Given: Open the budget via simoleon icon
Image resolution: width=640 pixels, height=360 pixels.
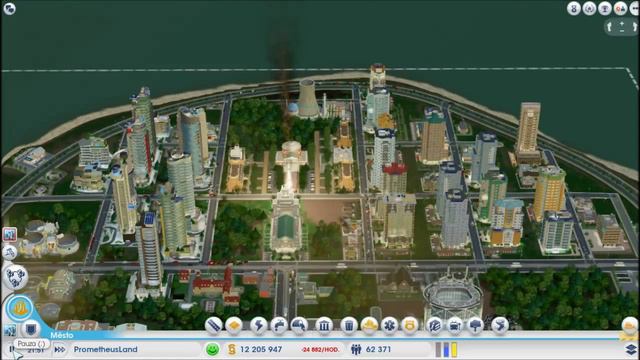Looking at the screenshot, I should (232, 349).
